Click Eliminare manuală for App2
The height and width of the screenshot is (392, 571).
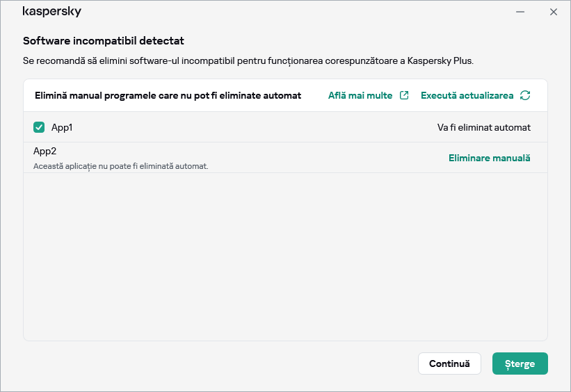(x=489, y=158)
